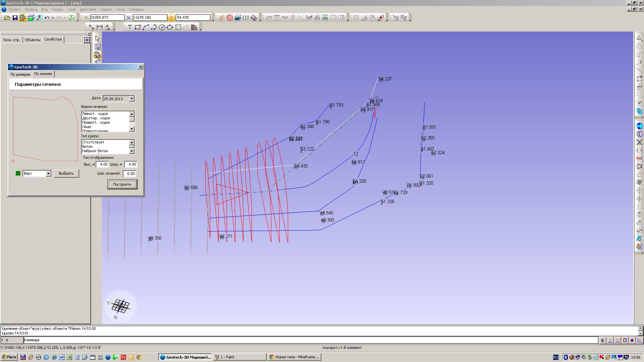Click the Форма сечения list scrollbar down arrow

click(132, 129)
